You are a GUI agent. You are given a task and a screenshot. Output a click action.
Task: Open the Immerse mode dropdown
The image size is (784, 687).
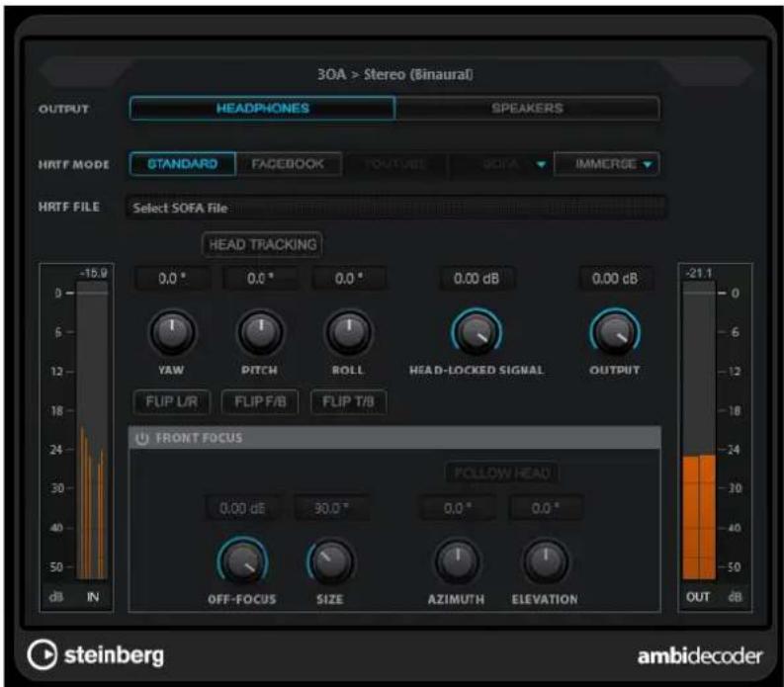[x=607, y=164]
